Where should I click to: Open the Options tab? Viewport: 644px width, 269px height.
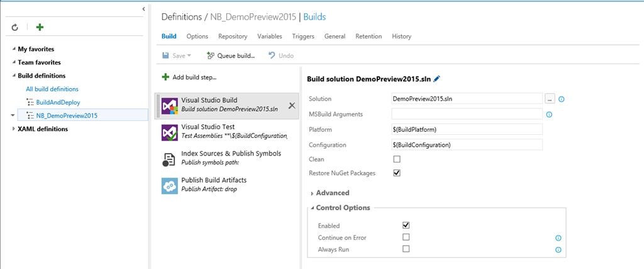[197, 36]
